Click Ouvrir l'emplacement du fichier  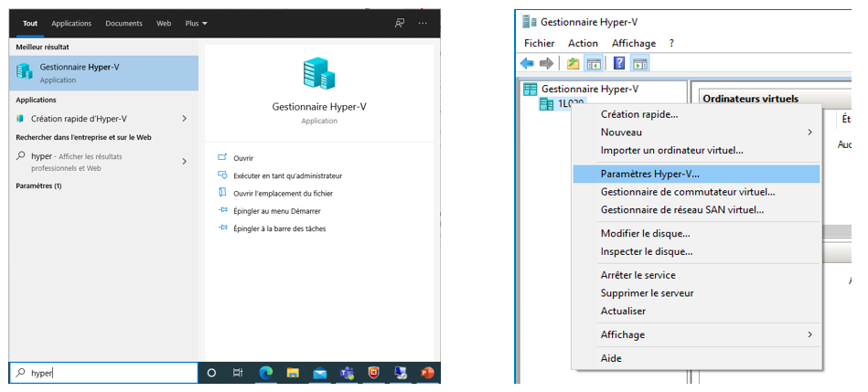(283, 194)
